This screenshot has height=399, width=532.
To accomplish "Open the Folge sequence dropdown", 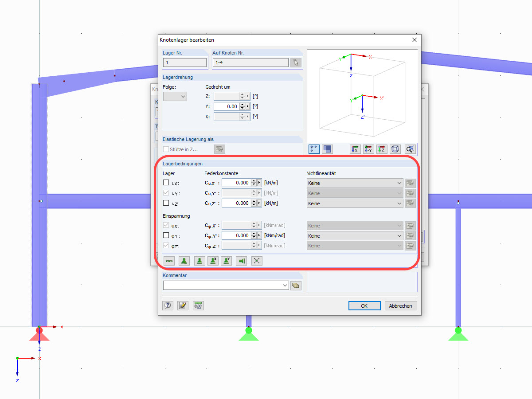I will [x=175, y=96].
